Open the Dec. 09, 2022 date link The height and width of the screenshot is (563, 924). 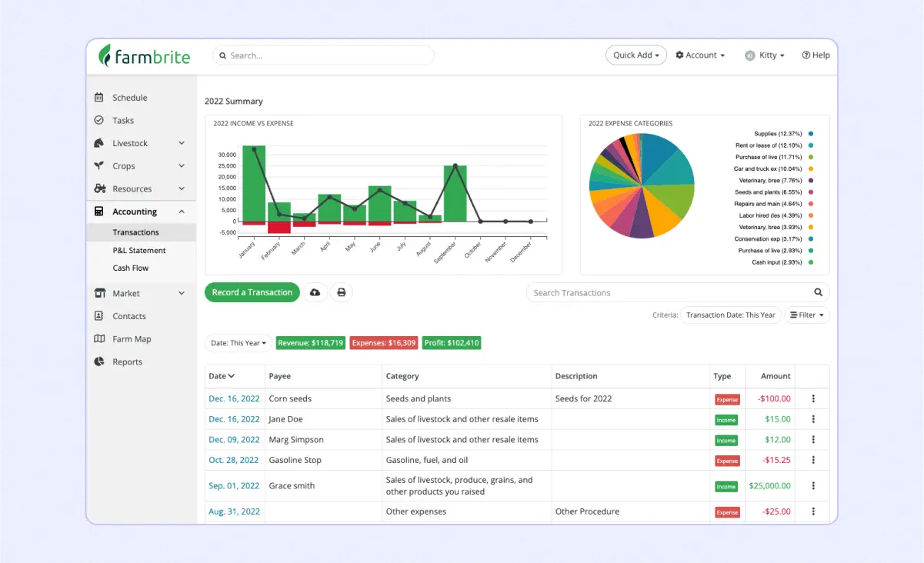(234, 440)
